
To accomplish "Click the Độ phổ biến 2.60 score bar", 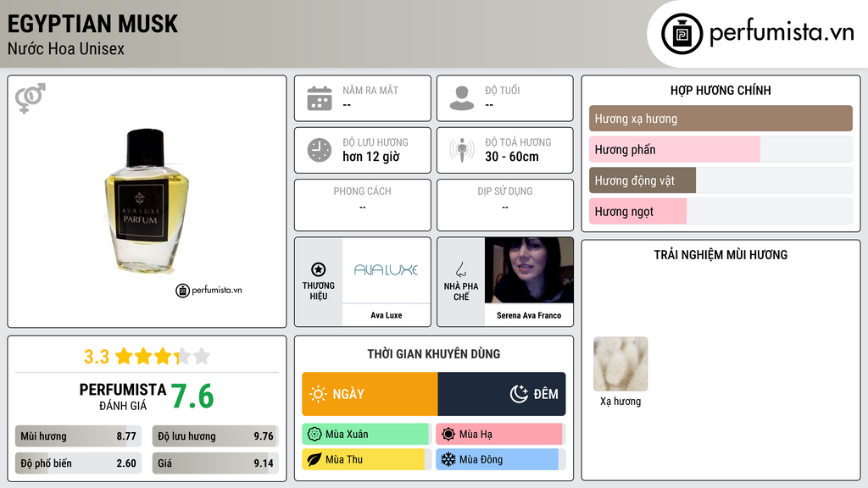I will point(78,463).
